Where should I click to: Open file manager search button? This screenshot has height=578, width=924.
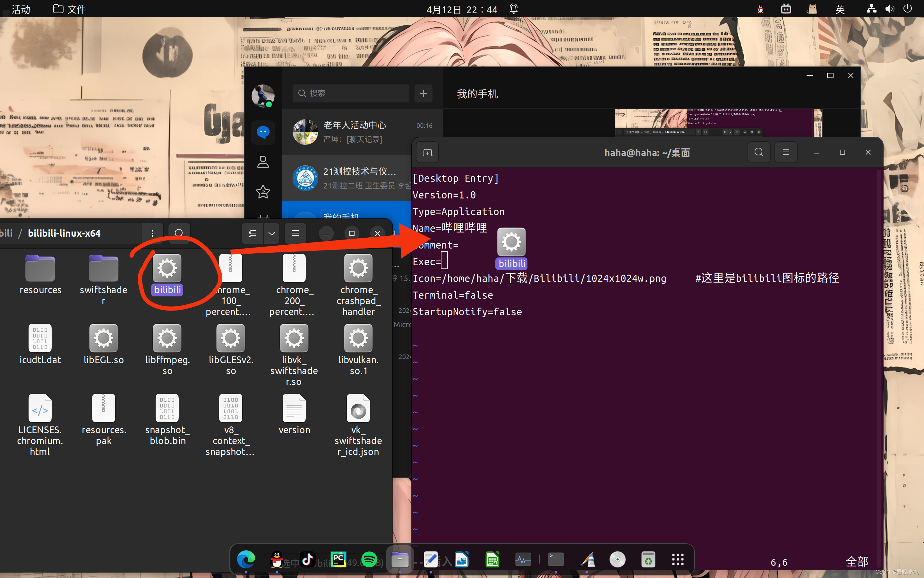[179, 233]
